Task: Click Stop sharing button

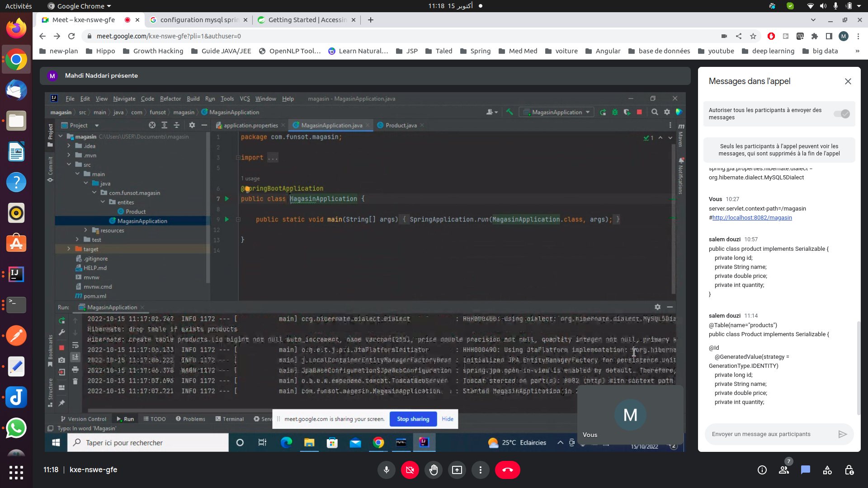Action: [x=413, y=419]
